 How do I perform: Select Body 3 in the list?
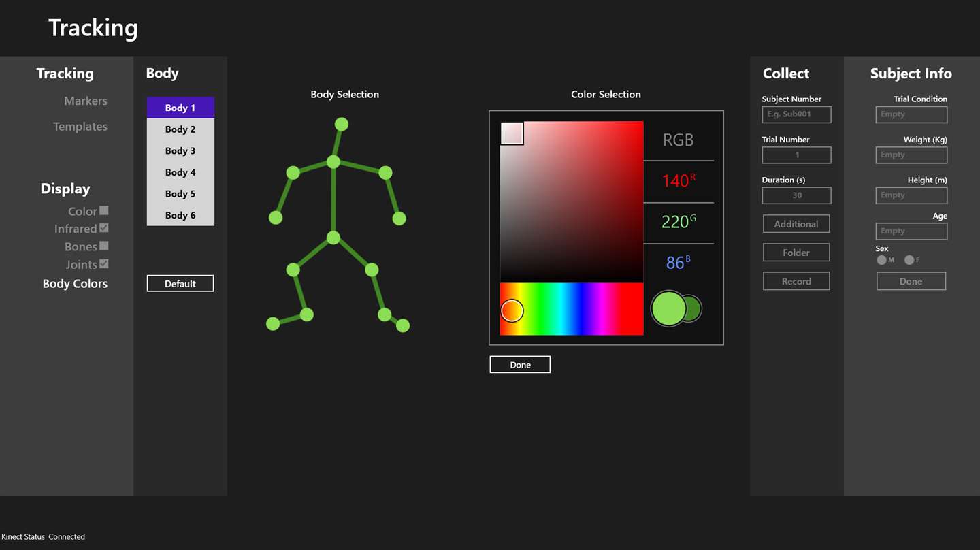click(x=180, y=151)
